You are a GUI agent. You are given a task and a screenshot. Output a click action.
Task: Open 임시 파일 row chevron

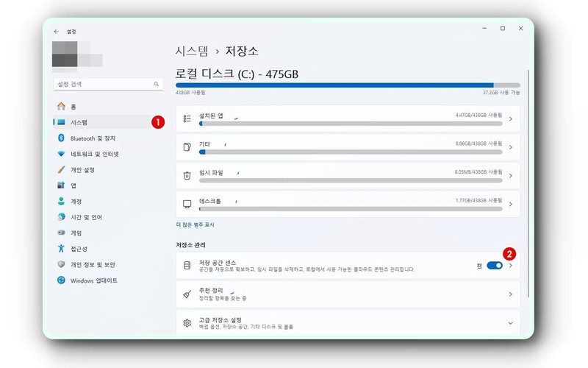click(x=511, y=176)
